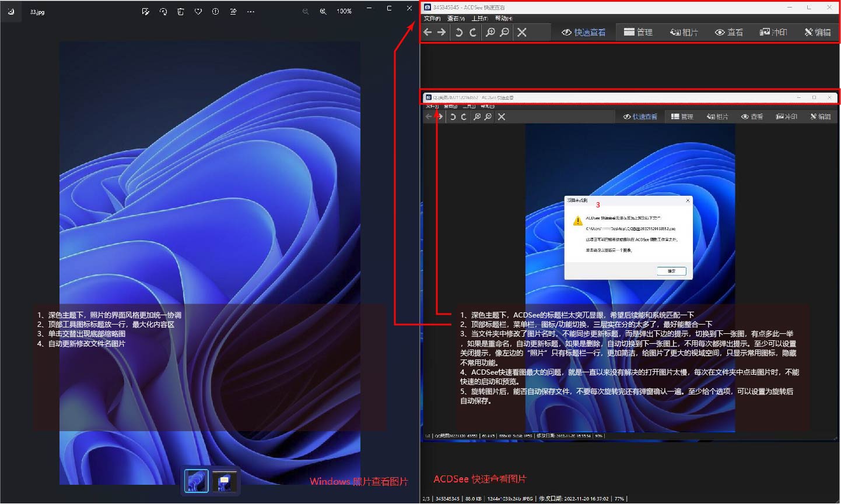Rotate left in smaller ACDSee window toolbar

pos(453,117)
